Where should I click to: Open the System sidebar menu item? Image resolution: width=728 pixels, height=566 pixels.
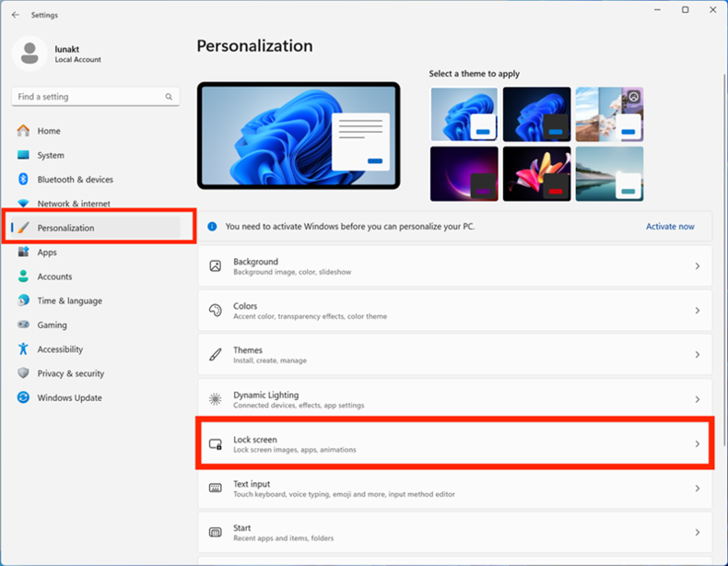click(x=51, y=156)
